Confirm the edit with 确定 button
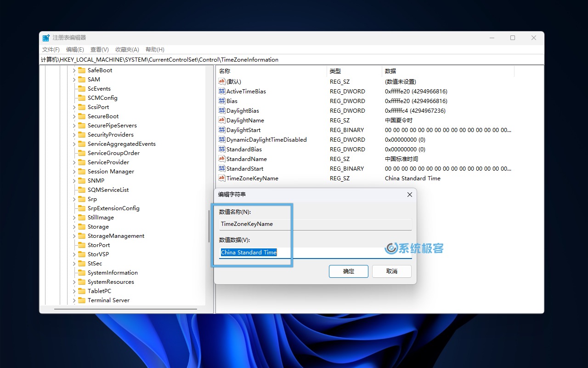Image resolution: width=588 pixels, height=368 pixels. 348,271
